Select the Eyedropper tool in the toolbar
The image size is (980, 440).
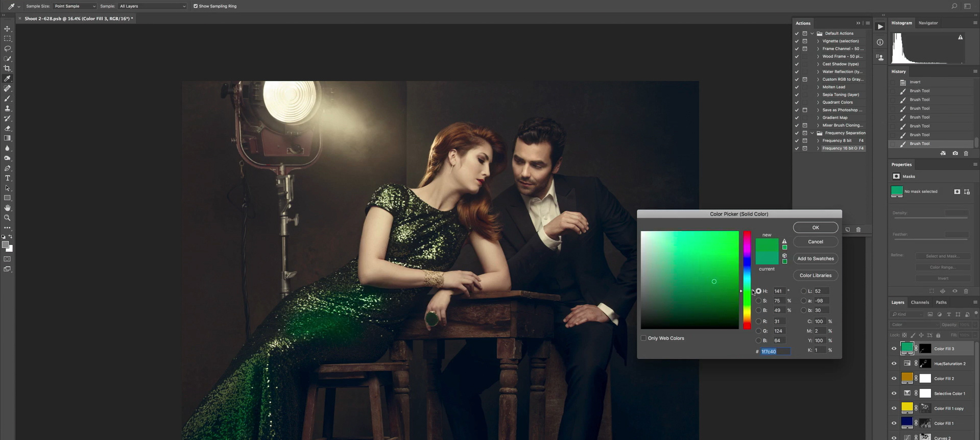[x=7, y=79]
